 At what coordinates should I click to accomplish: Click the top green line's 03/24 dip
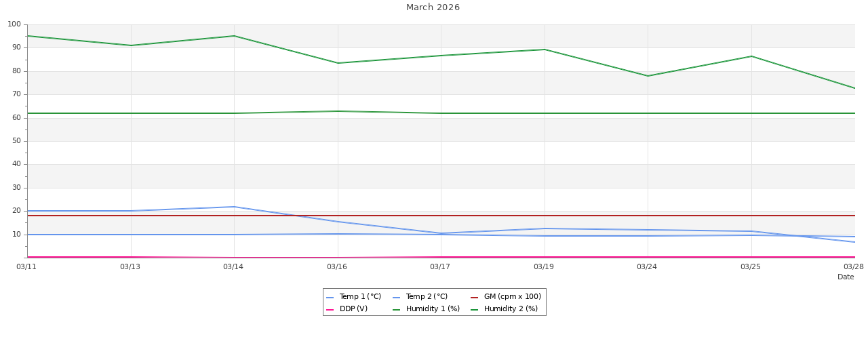(x=648, y=76)
